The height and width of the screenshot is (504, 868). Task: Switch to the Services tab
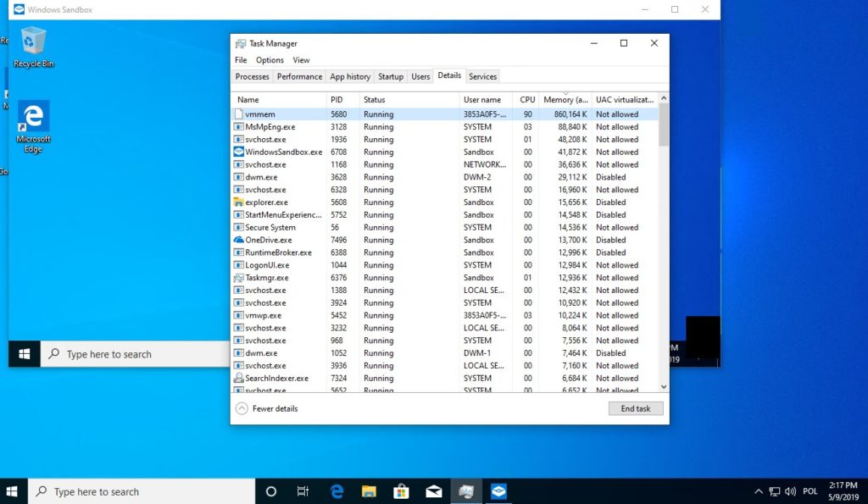point(482,76)
